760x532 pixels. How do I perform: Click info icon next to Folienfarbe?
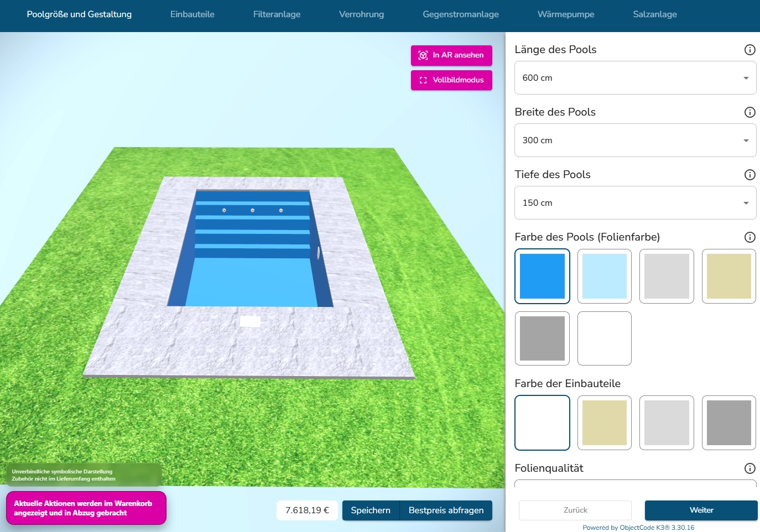click(x=749, y=237)
